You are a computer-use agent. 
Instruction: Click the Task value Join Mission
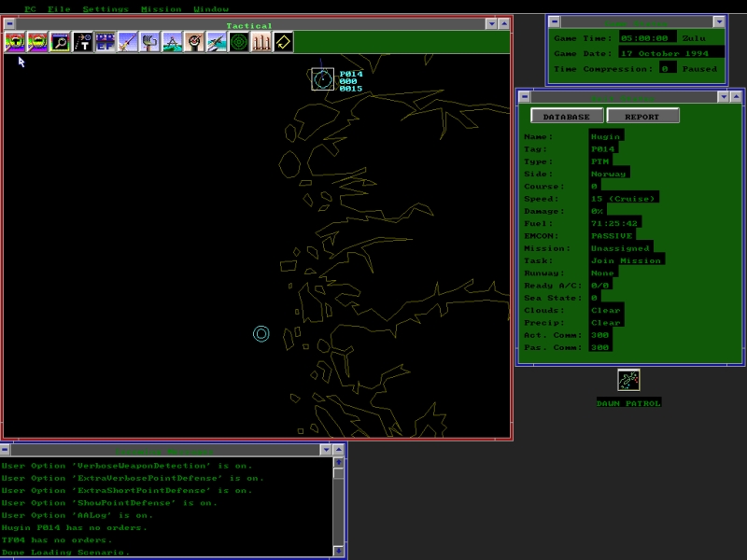[627, 260]
